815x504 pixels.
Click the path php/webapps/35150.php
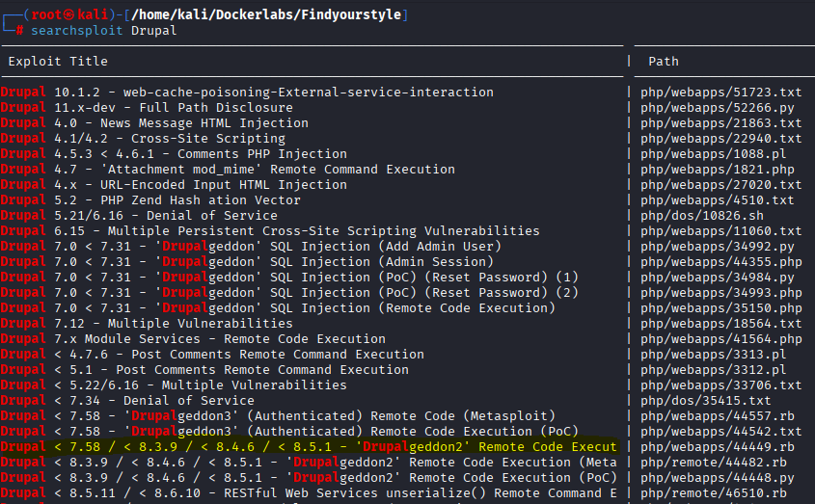tap(720, 308)
